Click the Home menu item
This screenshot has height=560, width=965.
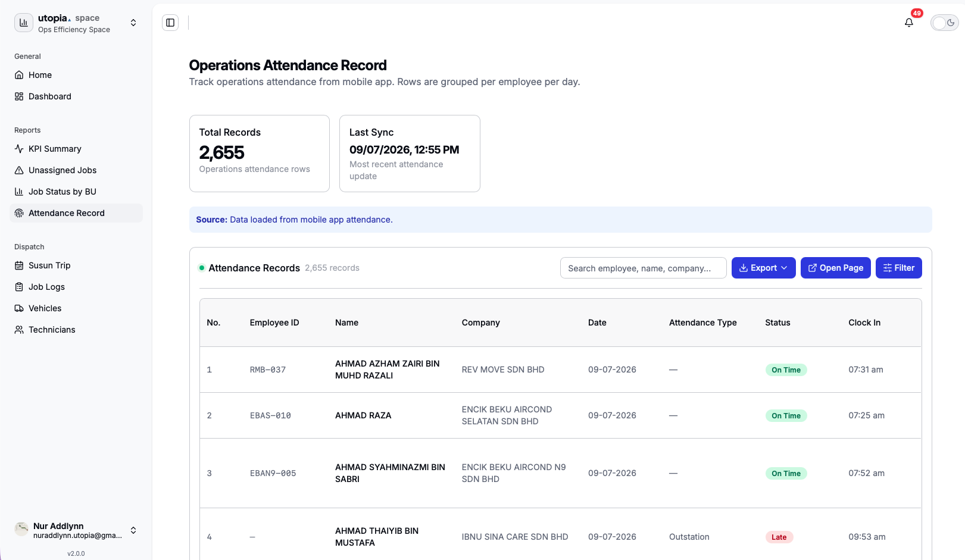[76, 75]
